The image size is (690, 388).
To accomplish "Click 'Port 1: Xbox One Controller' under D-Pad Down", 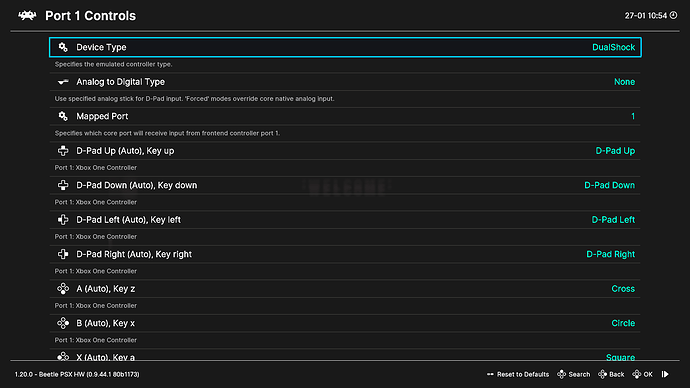I will click(95, 202).
